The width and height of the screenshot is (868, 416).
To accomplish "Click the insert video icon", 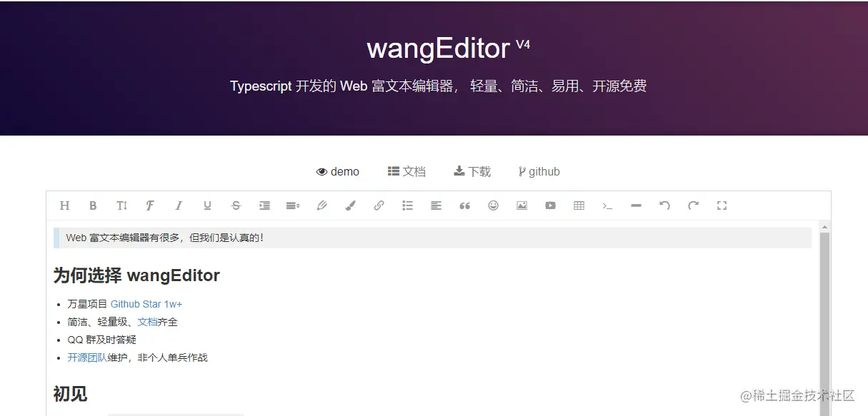I will click(550, 206).
